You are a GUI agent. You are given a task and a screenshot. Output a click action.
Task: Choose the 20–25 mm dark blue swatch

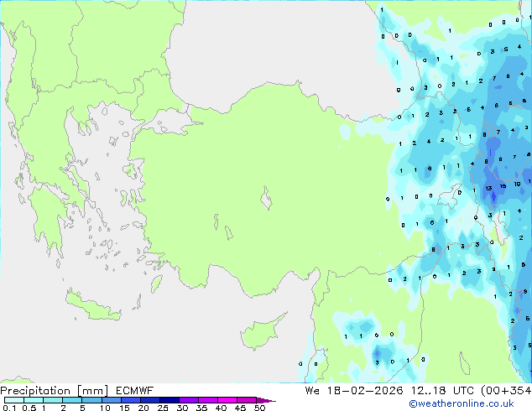tap(149, 400)
